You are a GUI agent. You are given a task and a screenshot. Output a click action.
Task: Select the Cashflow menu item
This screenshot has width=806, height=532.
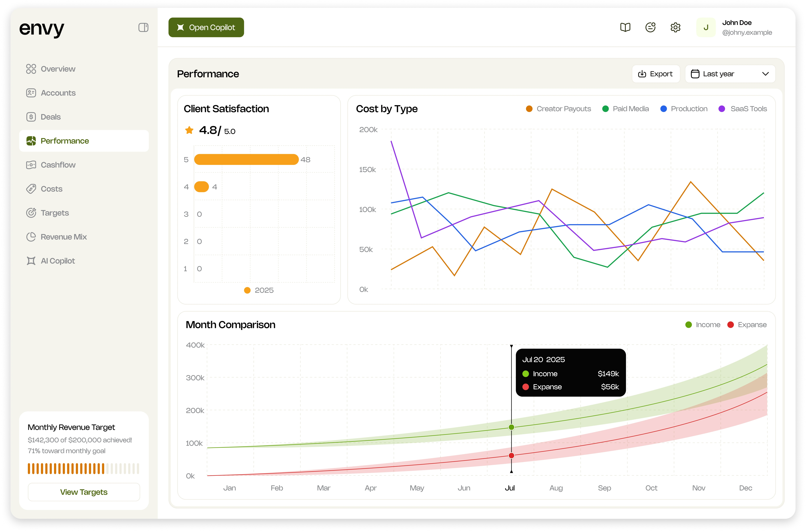tap(84, 165)
